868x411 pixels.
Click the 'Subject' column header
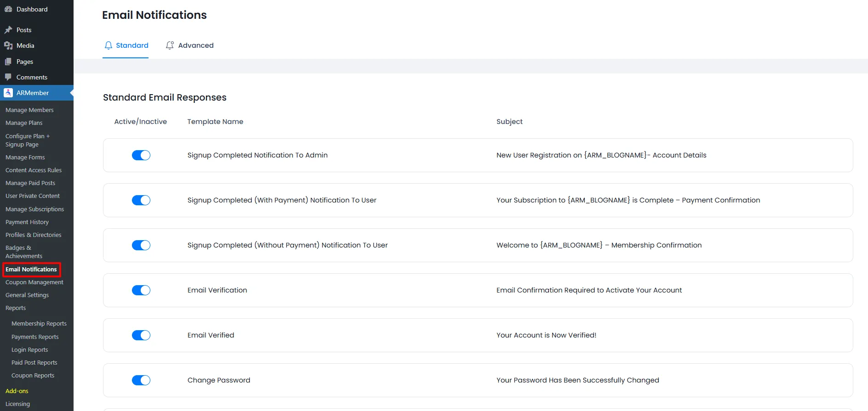509,122
